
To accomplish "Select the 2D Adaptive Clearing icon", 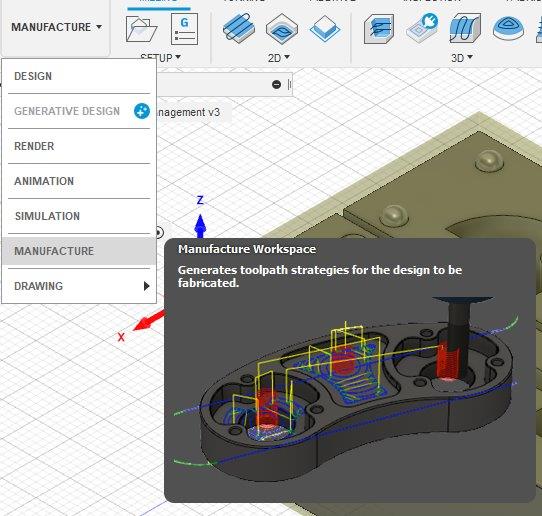I will coord(239,29).
